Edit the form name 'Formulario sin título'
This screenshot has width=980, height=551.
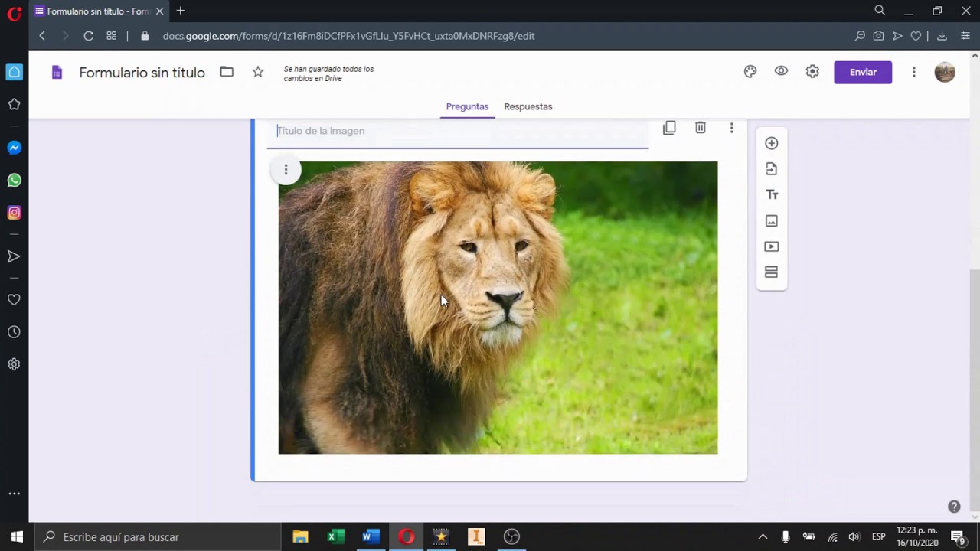[x=142, y=73]
